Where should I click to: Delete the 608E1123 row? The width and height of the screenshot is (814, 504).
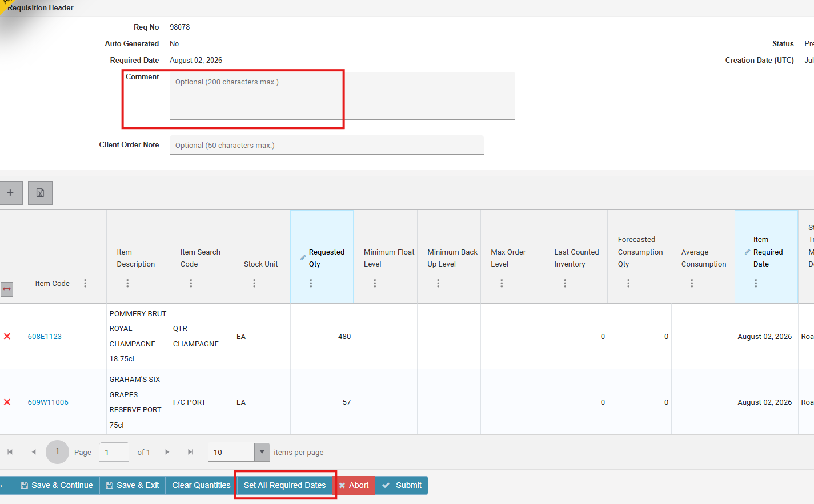tap(7, 336)
